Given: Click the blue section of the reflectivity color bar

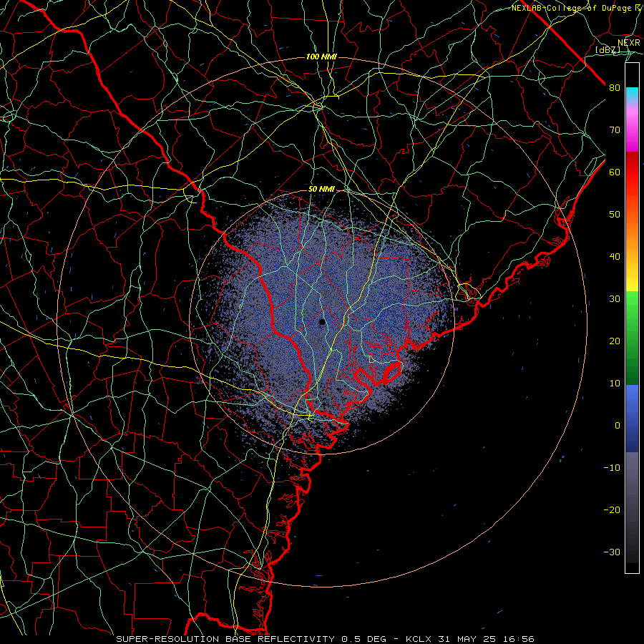Looking at the screenshot, I should (632, 419).
